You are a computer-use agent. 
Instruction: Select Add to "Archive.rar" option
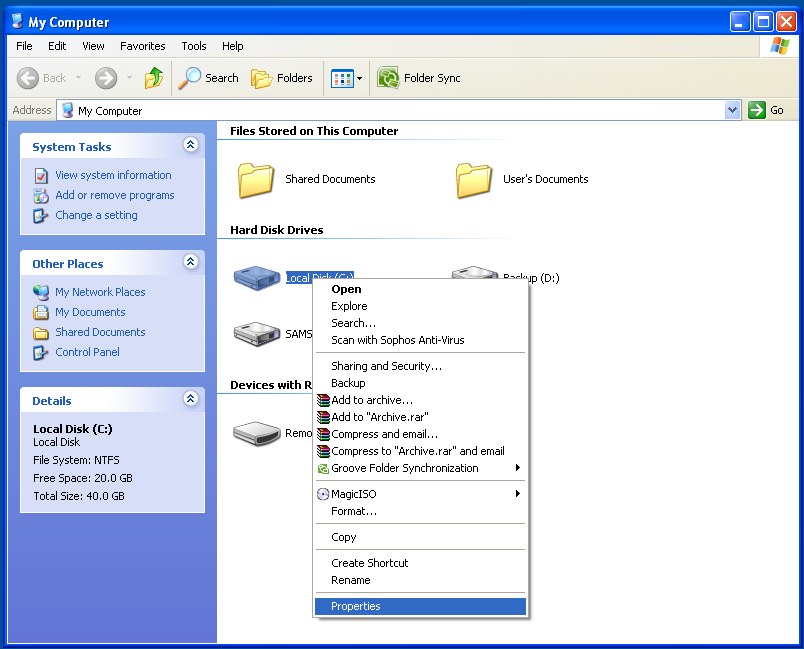pyautogui.click(x=420, y=417)
